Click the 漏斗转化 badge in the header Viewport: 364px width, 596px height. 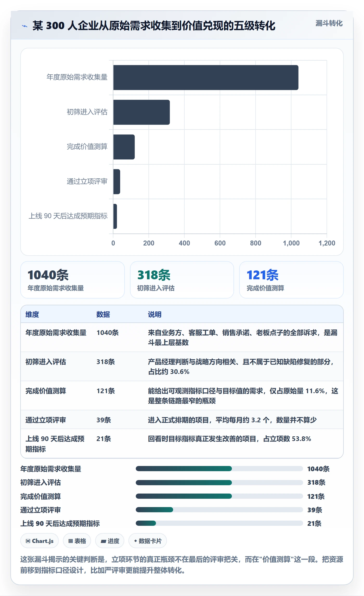pos(329,23)
